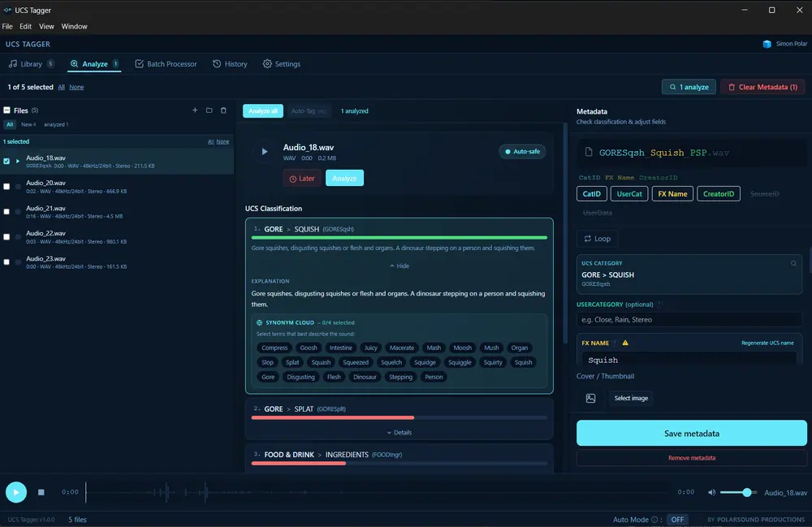Stop playback in the bottom transport bar

tap(41, 492)
